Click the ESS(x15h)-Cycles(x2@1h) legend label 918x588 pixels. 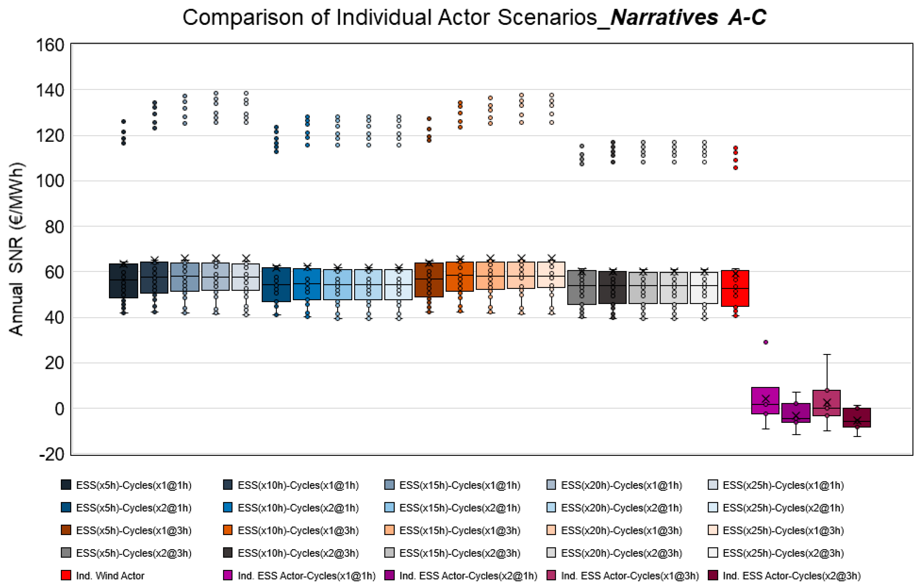point(460,508)
